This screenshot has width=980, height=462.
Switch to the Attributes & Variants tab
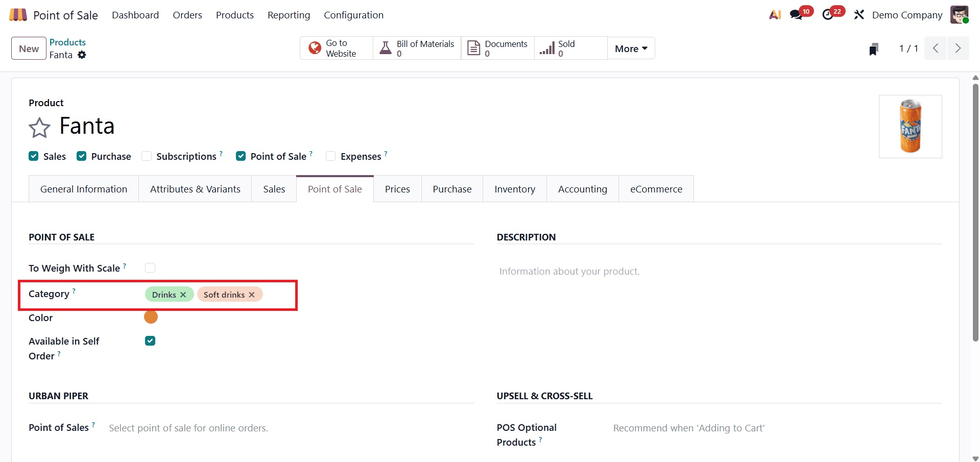195,188
